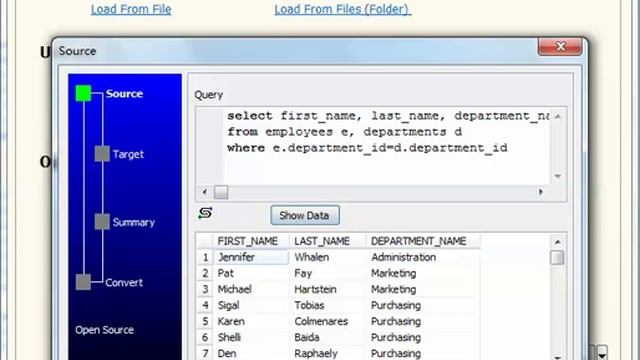Select Purchasing cell in Sigal Tobias's row
Screen dimensions: 640x360
point(422,305)
